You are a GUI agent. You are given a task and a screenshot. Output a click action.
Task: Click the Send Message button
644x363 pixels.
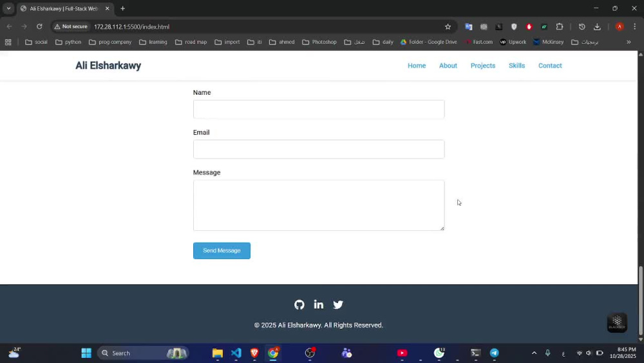tap(222, 251)
